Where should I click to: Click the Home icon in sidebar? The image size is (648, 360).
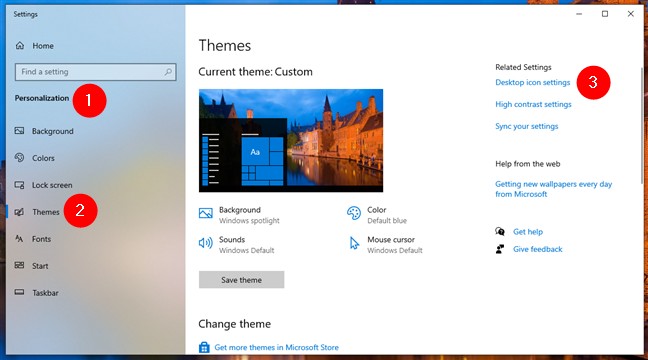20,45
